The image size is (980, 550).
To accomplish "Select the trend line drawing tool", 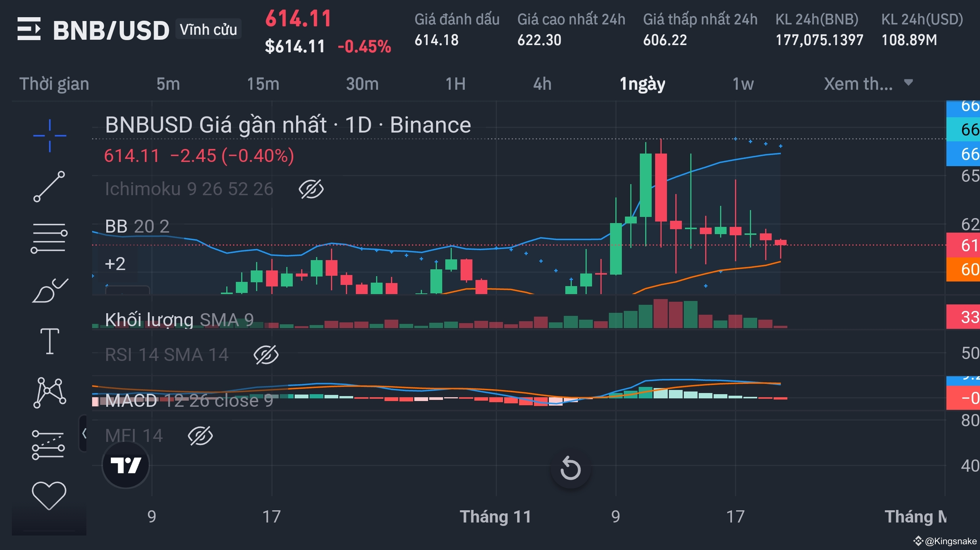I will point(49,186).
